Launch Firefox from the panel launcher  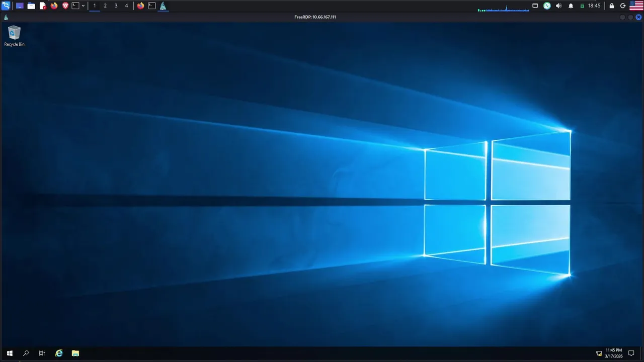[x=54, y=6]
